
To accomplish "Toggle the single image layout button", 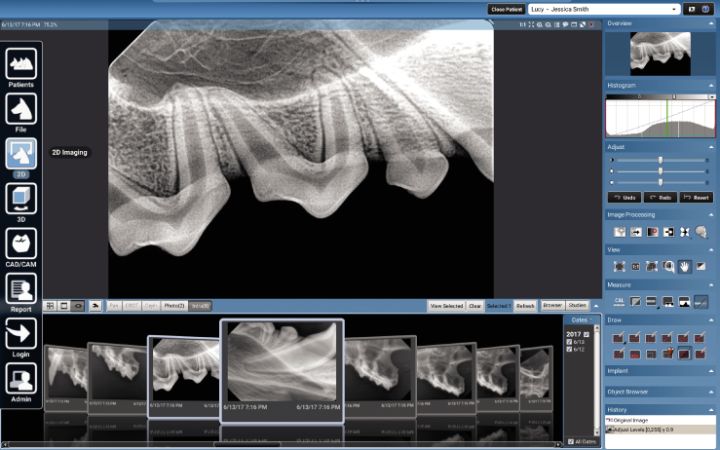I will [x=64, y=306].
